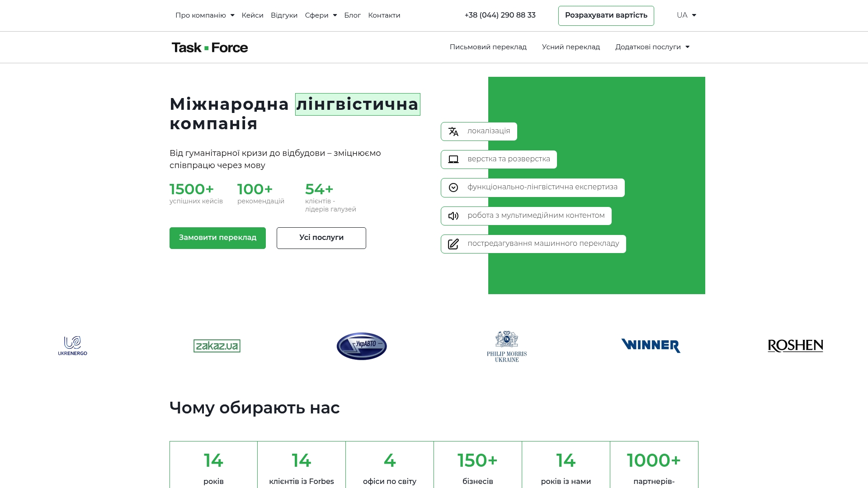
Task: Open the Контакти page
Action: 384,15
